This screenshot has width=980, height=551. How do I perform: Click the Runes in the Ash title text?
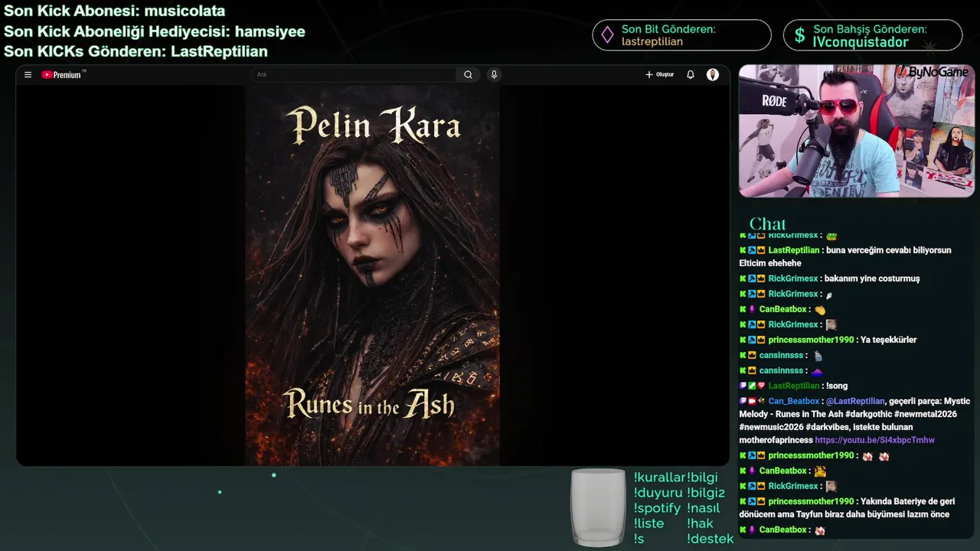[369, 403]
